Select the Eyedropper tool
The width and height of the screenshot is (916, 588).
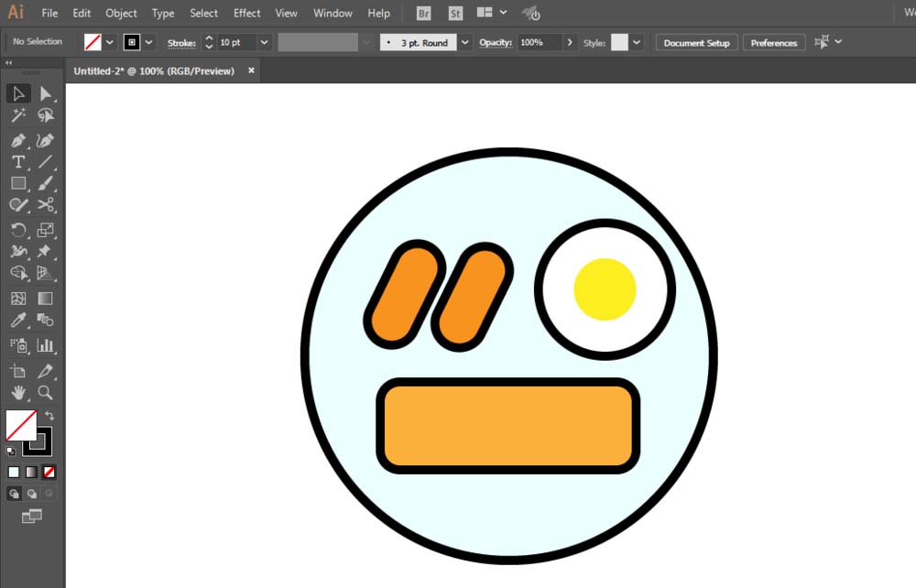[x=18, y=320]
